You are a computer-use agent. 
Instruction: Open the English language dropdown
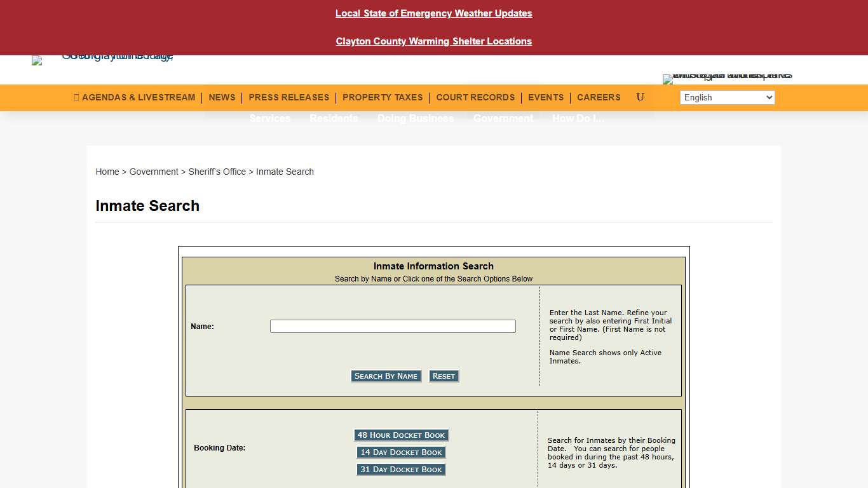(727, 97)
